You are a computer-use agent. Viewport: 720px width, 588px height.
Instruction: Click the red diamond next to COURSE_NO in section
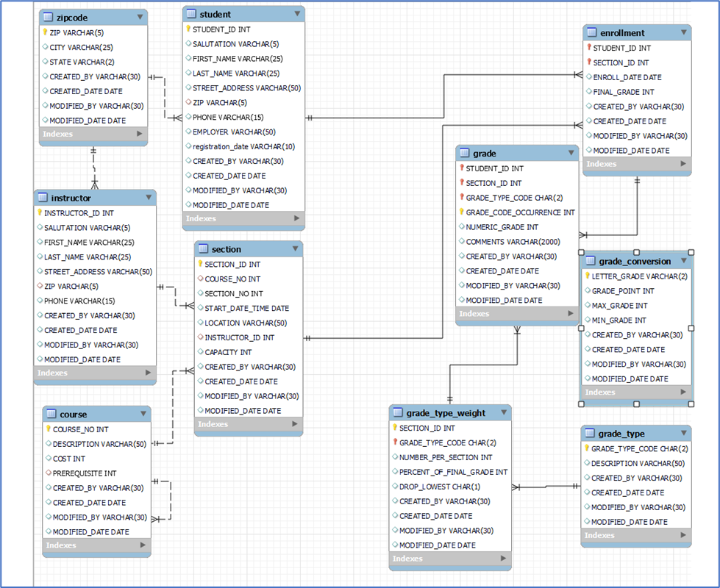(x=199, y=279)
